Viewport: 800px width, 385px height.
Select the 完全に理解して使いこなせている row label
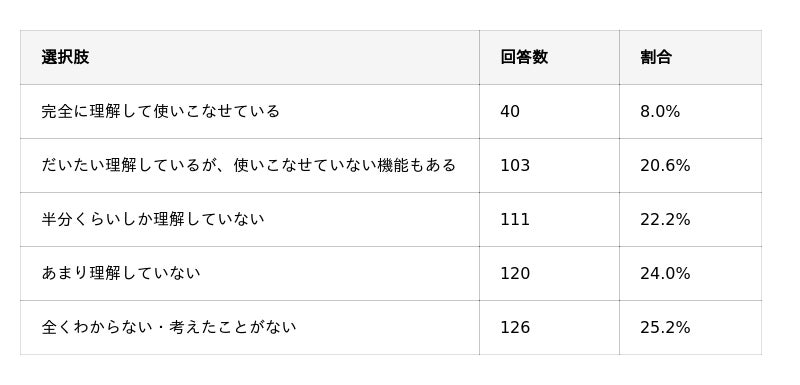point(161,111)
